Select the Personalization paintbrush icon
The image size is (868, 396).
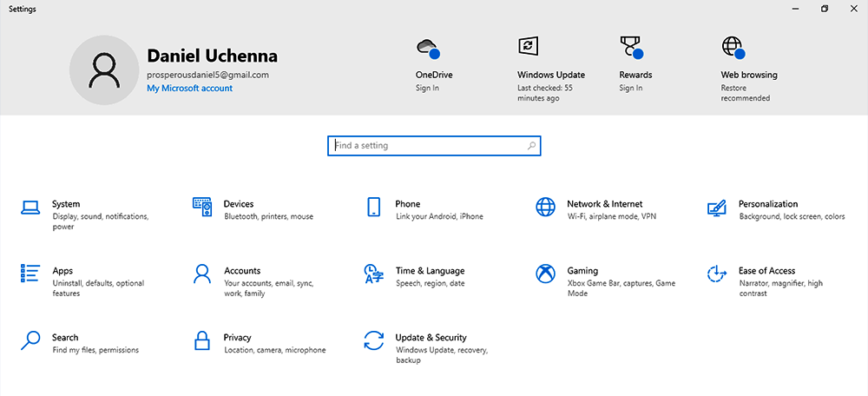(x=717, y=208)
